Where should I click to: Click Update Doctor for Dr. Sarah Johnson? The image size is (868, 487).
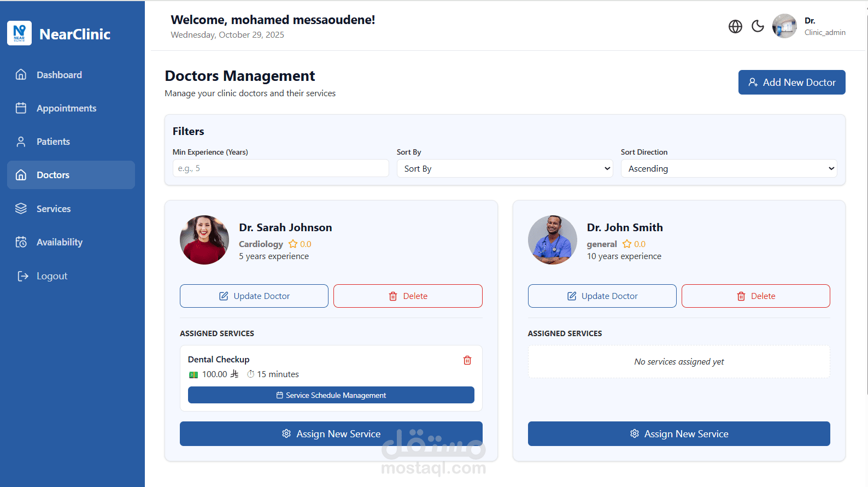click(254, 296)
